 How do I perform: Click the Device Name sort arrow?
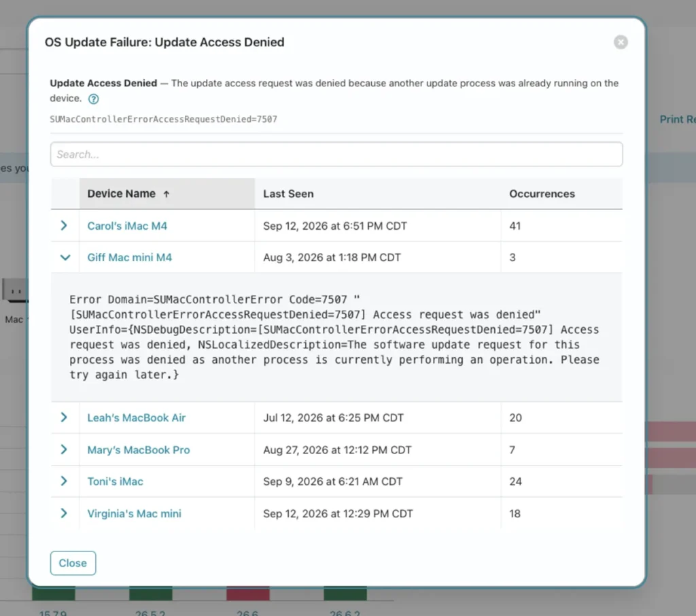[x=167, y=194]
